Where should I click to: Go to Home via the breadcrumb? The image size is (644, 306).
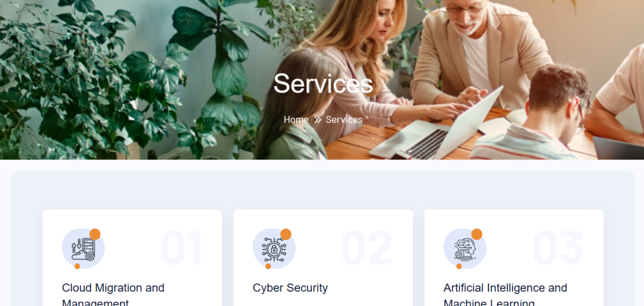pos(296,120)
